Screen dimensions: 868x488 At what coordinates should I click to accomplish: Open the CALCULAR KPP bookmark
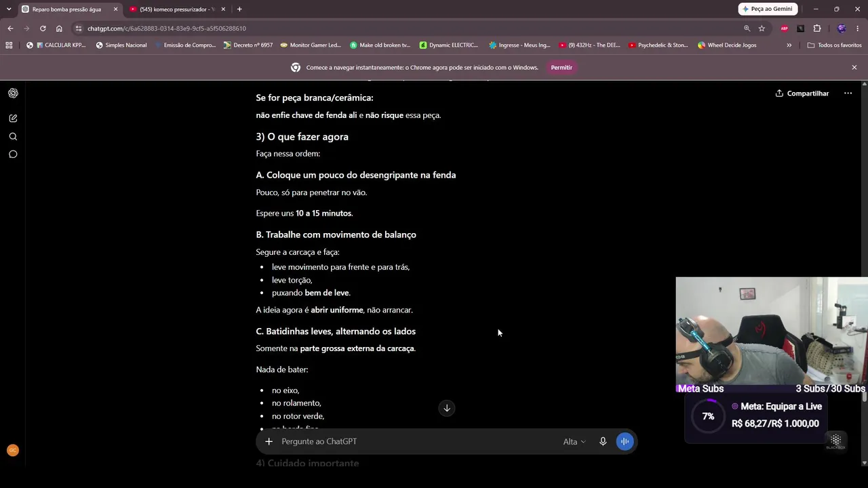point(56,45)
